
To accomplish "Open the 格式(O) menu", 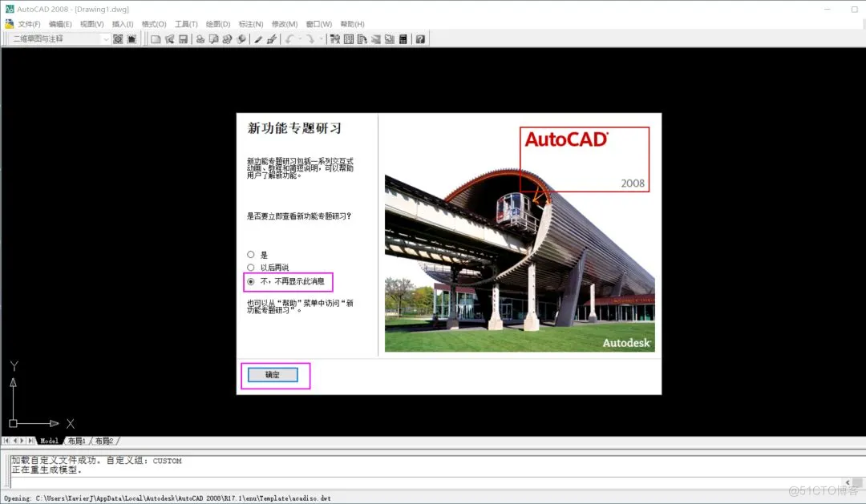I will [x=154, y=24].
